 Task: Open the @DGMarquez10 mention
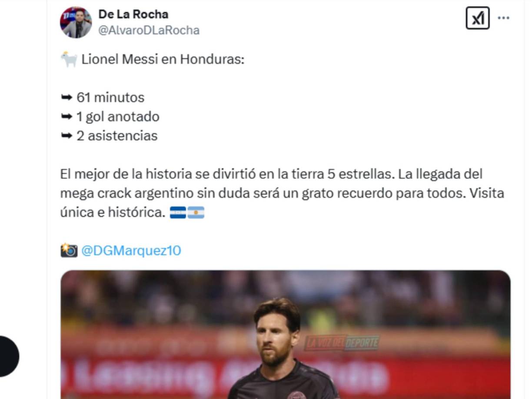[x=131, y=251]
